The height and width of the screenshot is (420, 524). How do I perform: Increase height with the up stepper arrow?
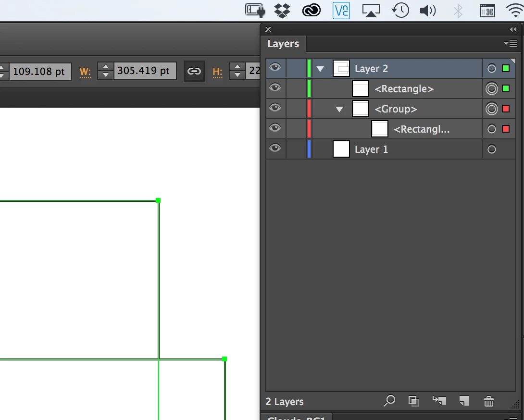click(x=237, y=67)
